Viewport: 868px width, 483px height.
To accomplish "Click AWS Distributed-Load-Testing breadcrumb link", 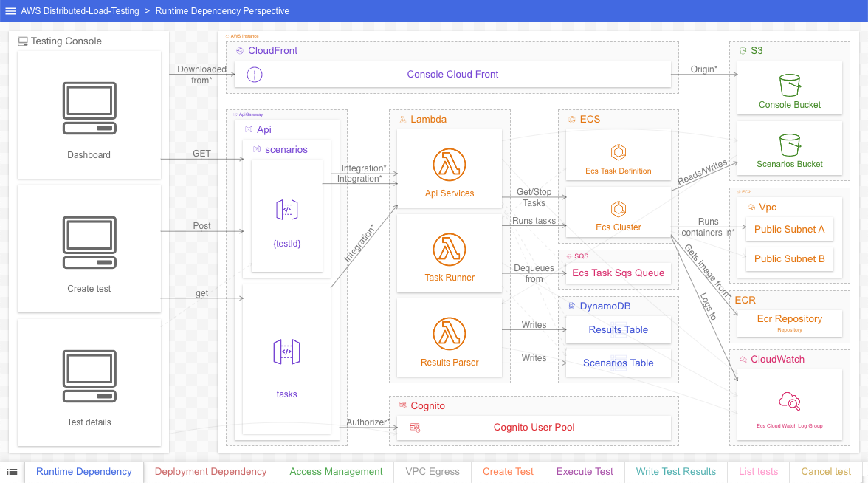I will (x=80, y=11).
